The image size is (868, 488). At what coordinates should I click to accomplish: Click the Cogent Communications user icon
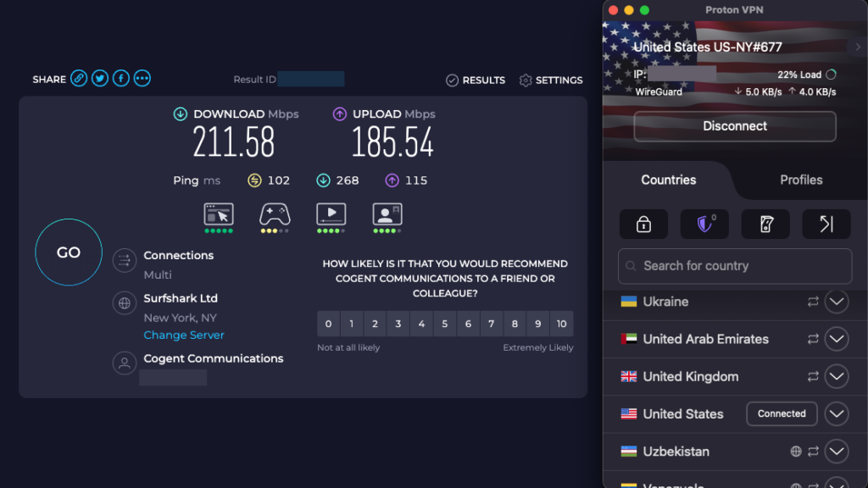pos(125,363)
